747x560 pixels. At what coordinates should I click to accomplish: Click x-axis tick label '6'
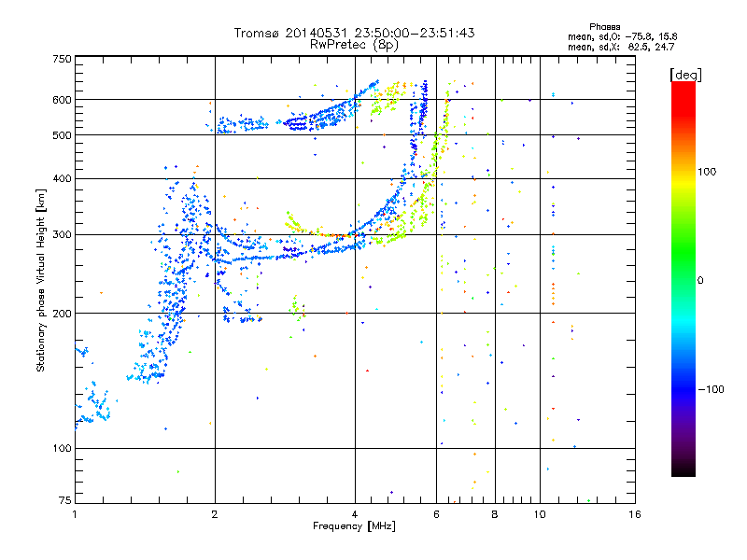(436, 514)
